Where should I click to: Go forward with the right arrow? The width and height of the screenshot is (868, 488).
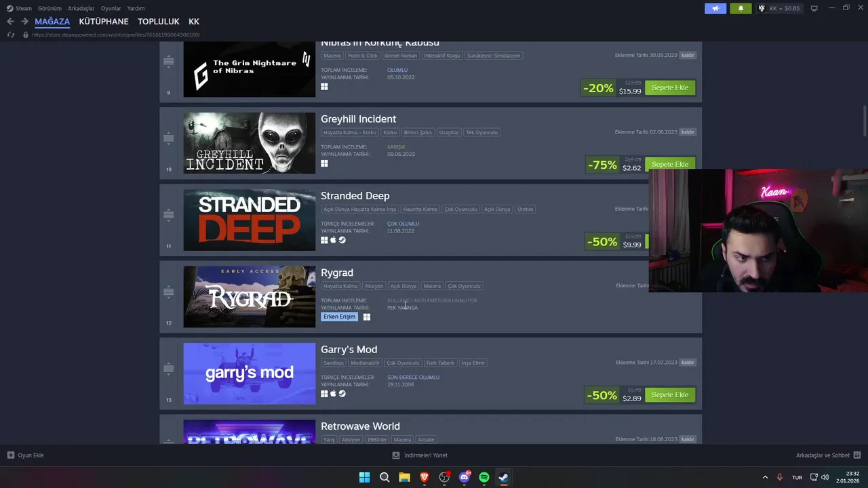[x=24, y=22]
